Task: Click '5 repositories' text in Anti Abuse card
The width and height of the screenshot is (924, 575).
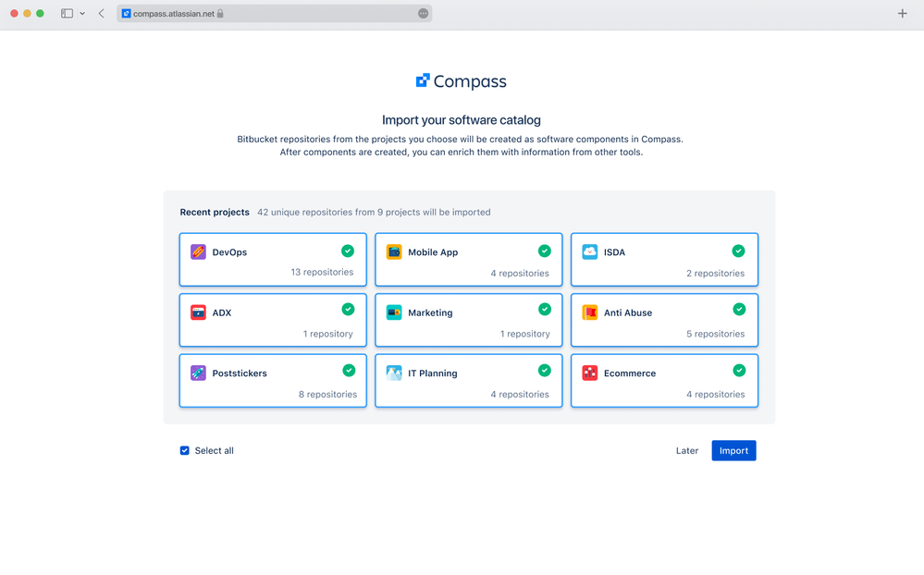Action: (x=715, y=334)
